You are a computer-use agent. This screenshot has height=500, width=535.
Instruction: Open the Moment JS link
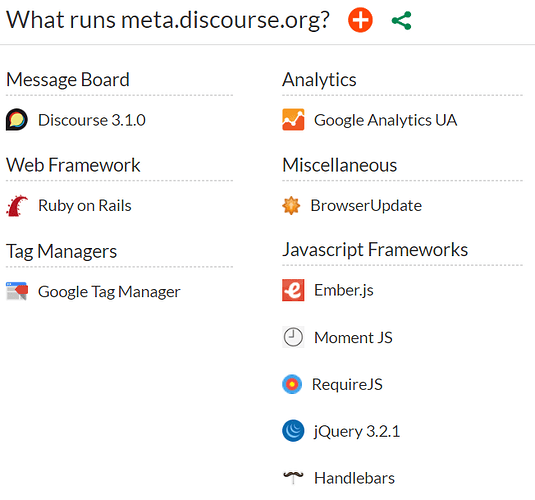(x=353, y=338)
